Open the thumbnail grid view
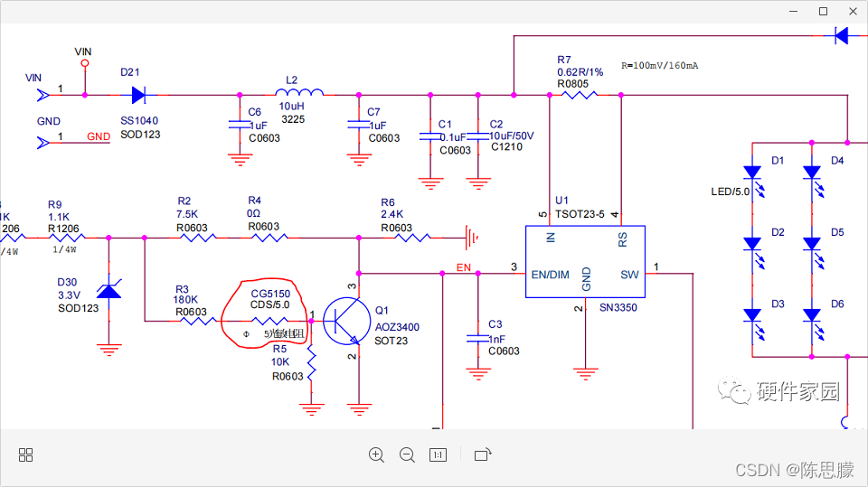 pos(25,454)
